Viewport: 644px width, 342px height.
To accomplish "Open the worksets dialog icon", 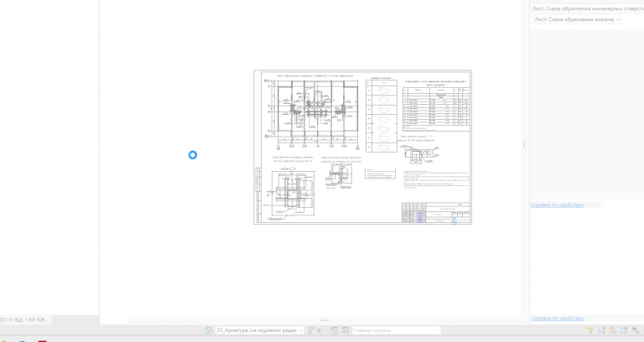I will (209, 330).
